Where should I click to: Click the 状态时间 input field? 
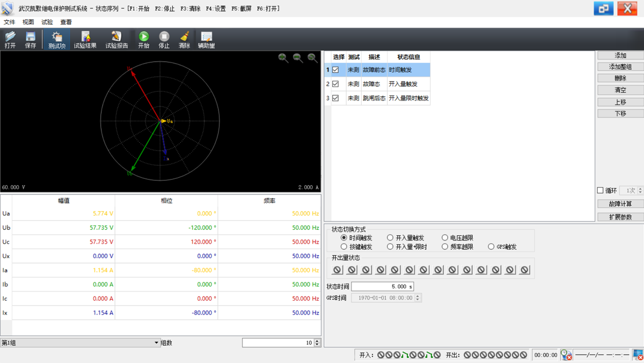coord(382,287)
